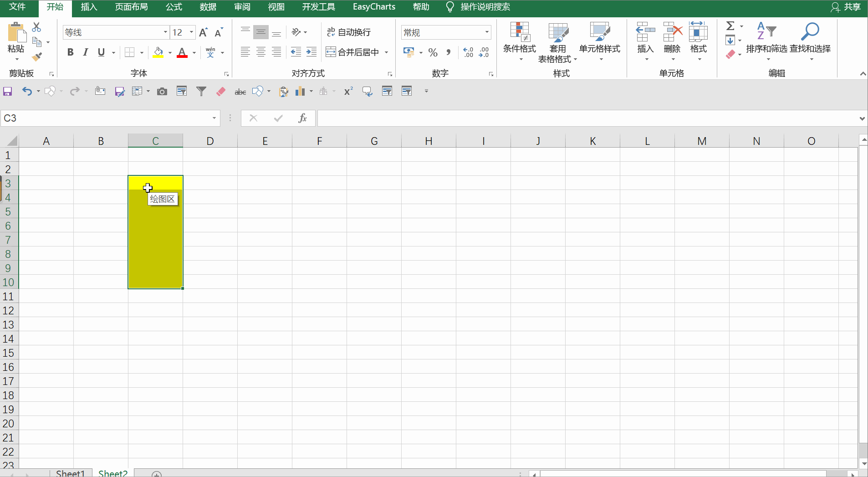Save the workbook from quick access toolbar

coord(8,92)
